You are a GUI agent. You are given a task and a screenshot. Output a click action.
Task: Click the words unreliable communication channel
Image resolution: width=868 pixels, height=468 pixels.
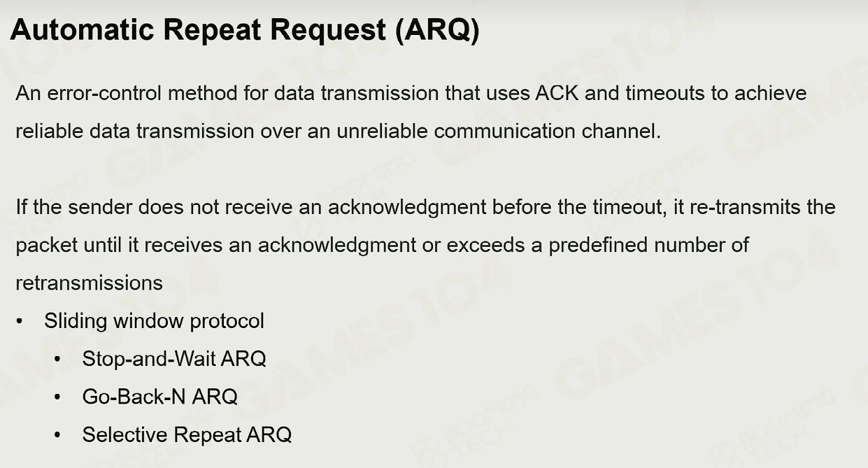tap(499, 131)
